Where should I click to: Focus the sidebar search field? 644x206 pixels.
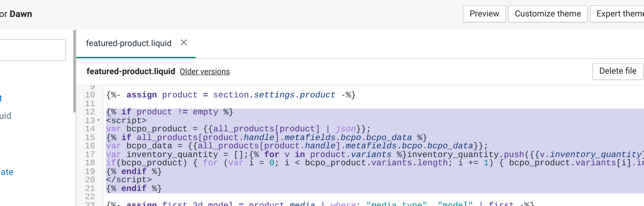point(33,50)
